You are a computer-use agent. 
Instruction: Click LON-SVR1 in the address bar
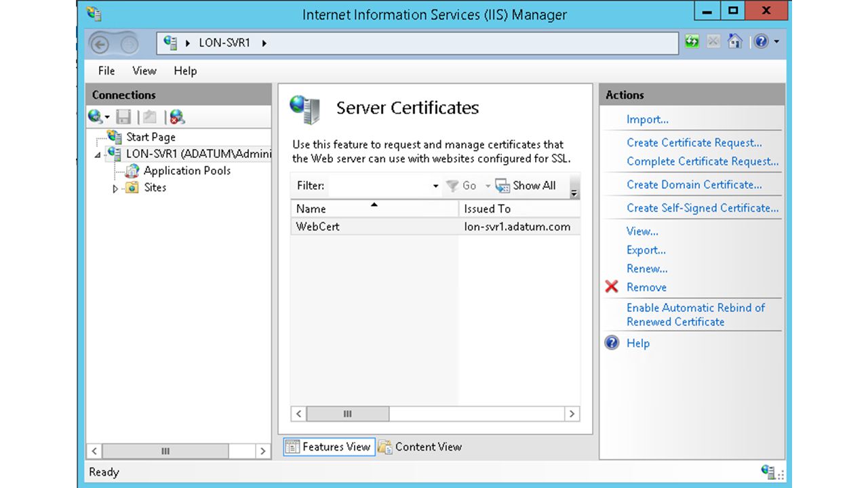point(224,43)
